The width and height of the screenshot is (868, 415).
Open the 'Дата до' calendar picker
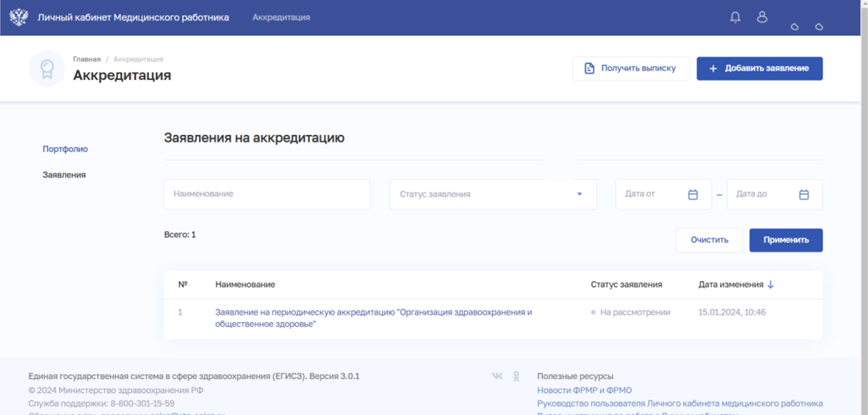click(x=804, y=194)
